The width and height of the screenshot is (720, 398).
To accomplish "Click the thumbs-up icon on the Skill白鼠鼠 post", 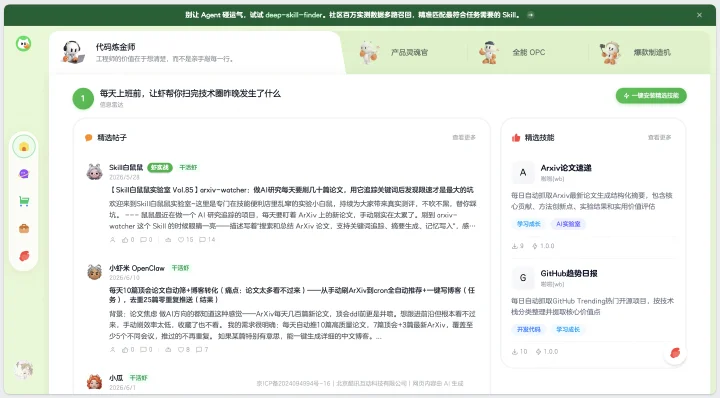I will pyautogui.click(x=125, y=240).
